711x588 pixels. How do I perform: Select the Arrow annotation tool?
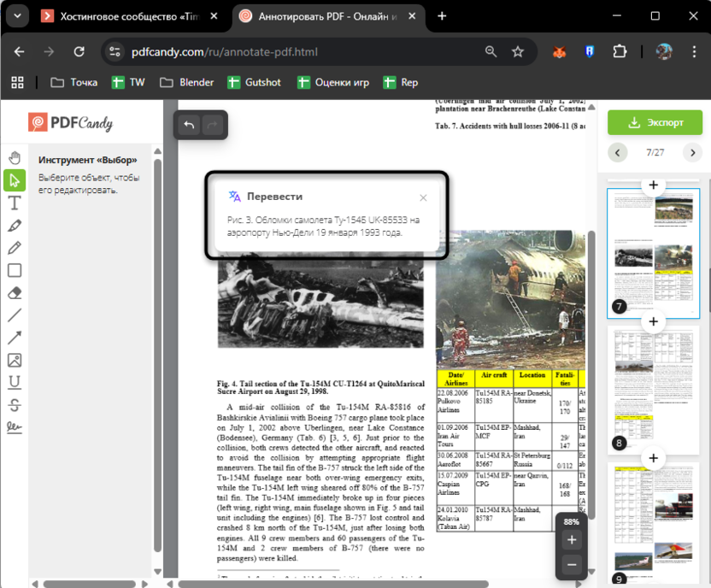(14, 338)
